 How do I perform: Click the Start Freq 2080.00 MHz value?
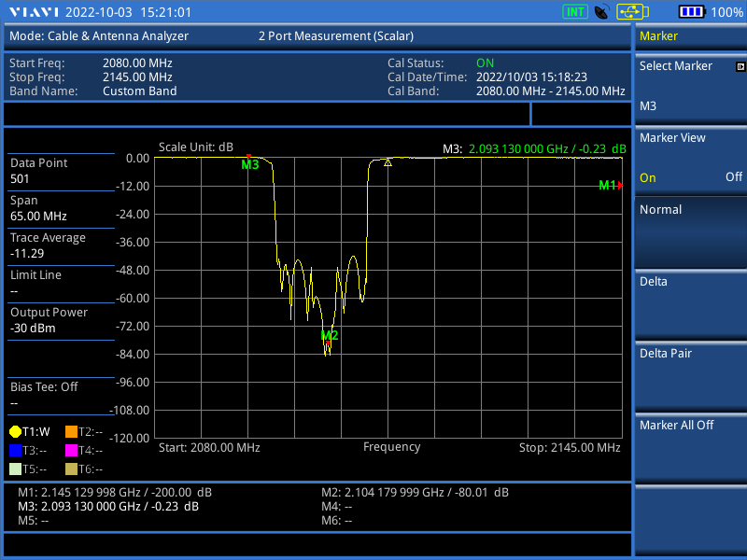click(137, 63)
